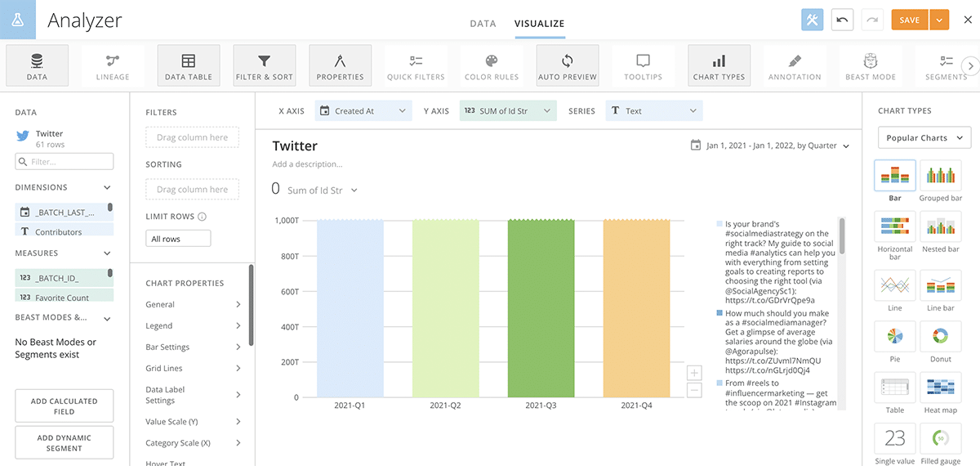Open the Save options dropdown arrow
The height and width of the screenshot is (466, 980).
(939, 20)
